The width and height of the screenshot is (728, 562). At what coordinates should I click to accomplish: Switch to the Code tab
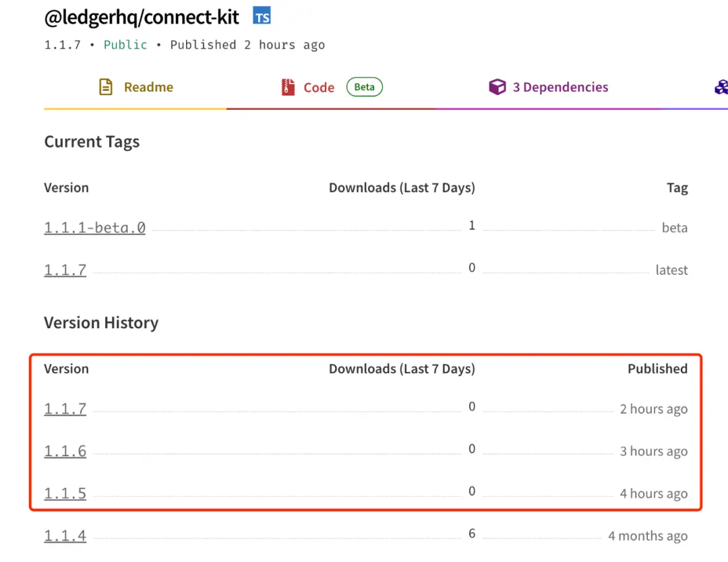click(x=319, y=88)
